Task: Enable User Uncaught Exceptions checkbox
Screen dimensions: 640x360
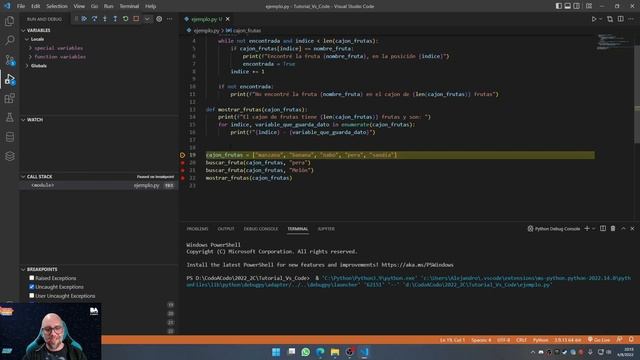Action: click(31, 296)
